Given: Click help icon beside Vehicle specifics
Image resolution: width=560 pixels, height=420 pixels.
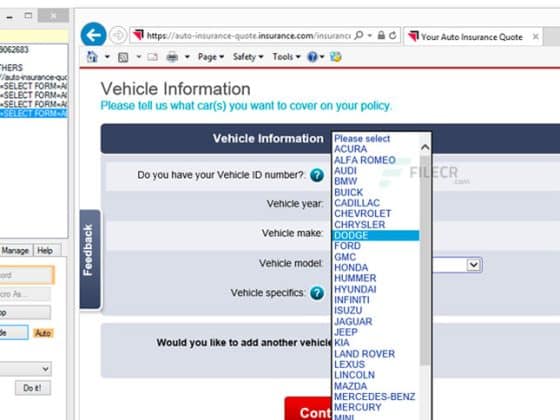Looking at the screenshot, I should 317,293.
